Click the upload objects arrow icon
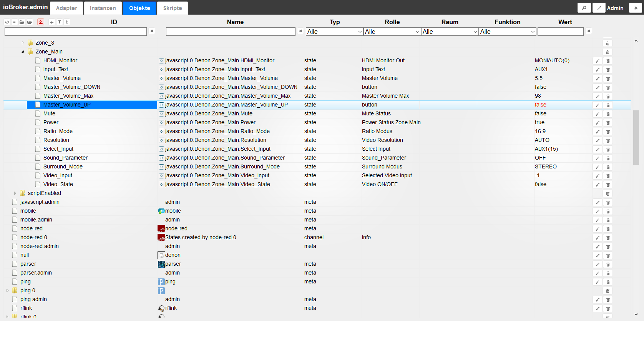 [x=60, y=22]
